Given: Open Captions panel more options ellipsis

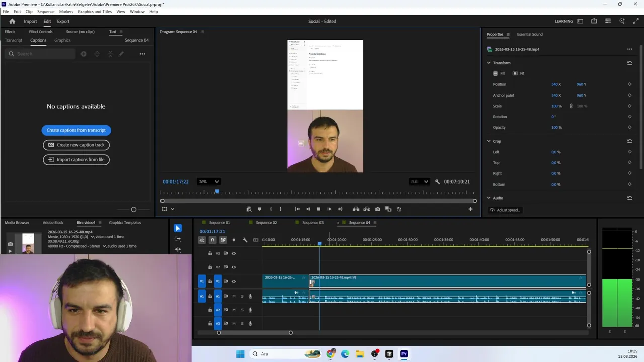Looking at the screenshot, I should click(x=142, y=54).
